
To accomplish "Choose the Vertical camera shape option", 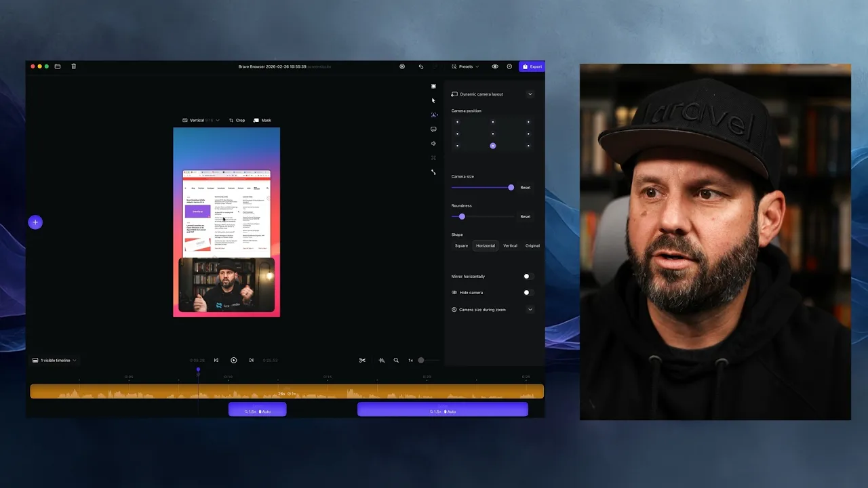I will [510, 246].
